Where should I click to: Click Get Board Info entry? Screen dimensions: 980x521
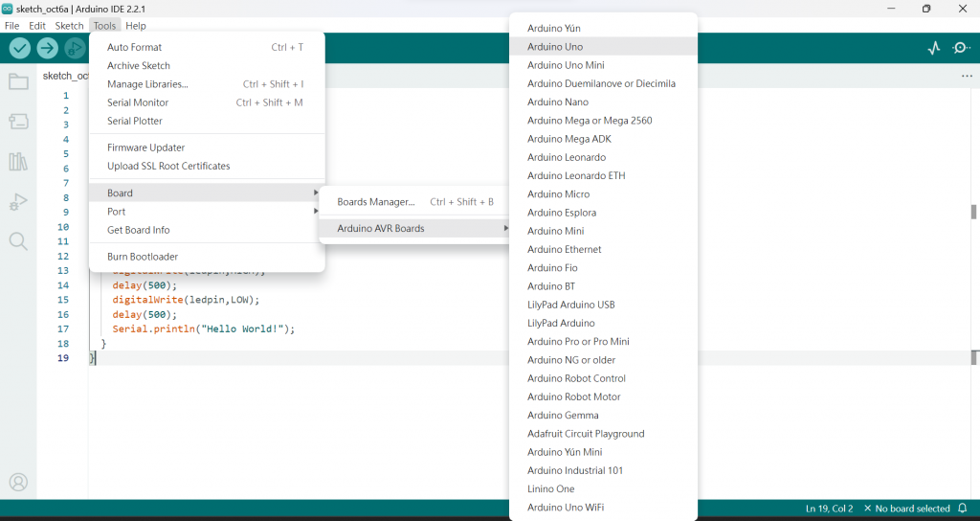(207, 230)
